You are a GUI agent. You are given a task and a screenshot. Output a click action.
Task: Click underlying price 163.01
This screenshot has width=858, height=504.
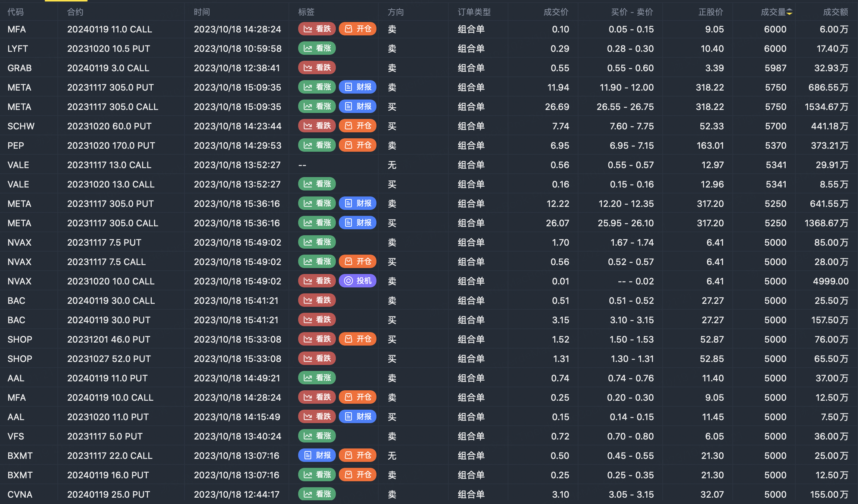(710, 146)
